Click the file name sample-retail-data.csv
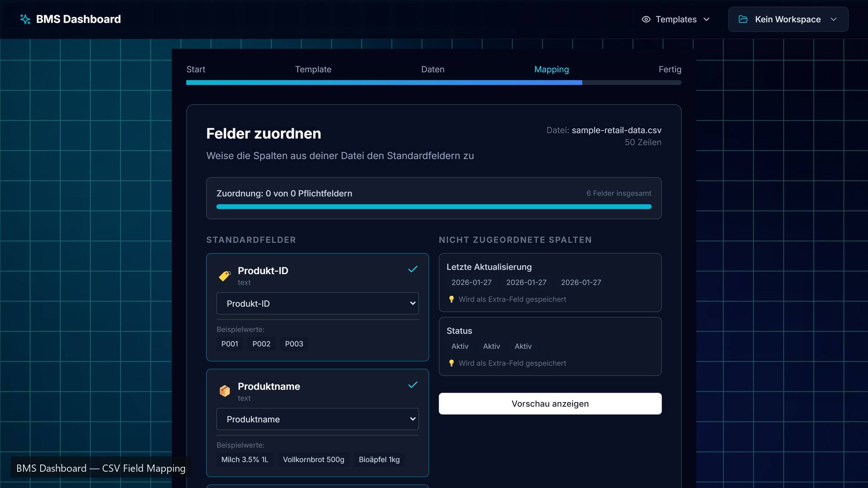Viewport: 868px width, 488px height. click(617, 130)
